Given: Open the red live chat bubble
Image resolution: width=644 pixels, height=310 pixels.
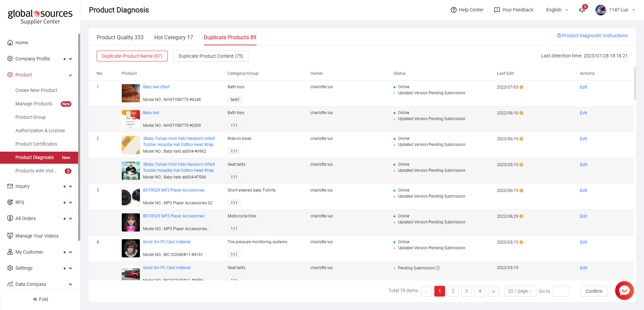Looking at the screenshot, I should (624, 291).
